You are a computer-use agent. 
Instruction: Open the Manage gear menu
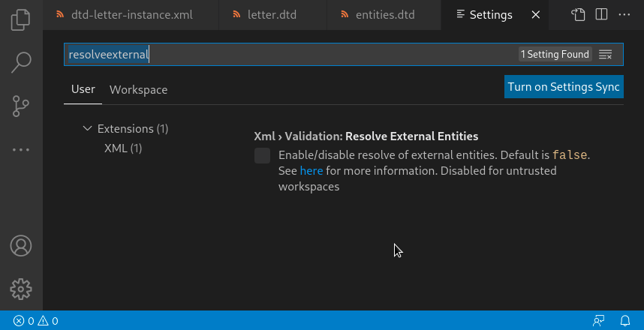(21, 289)
